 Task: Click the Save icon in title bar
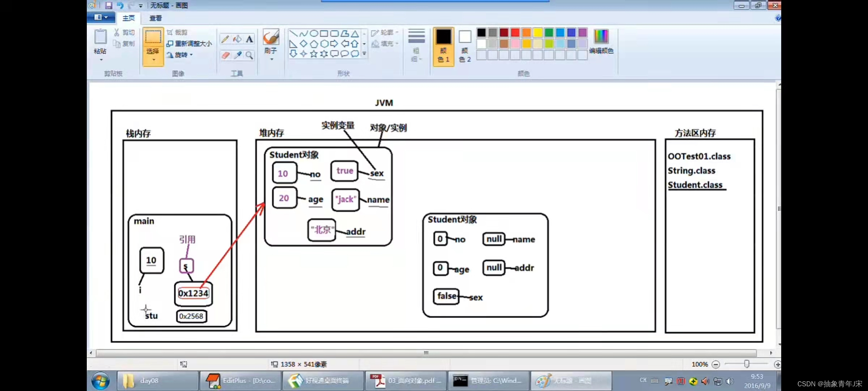[109, 5]
